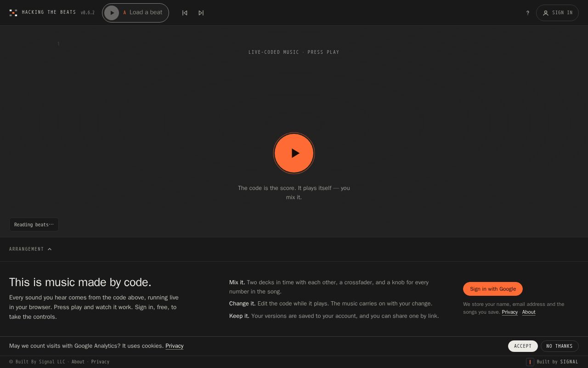Expand the Arrangement panel
588x368 pixels.
[x=30, y=249]
